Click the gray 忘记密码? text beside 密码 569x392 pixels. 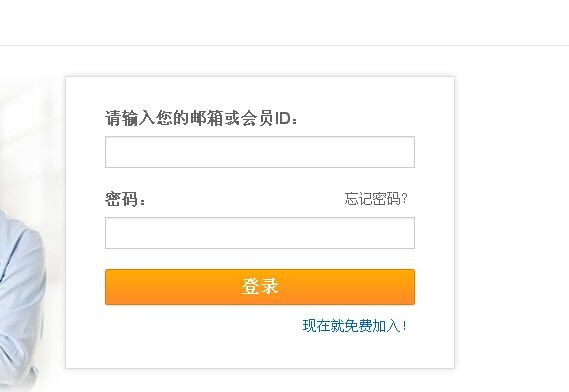pyautogui.click(x=376, y=199)
